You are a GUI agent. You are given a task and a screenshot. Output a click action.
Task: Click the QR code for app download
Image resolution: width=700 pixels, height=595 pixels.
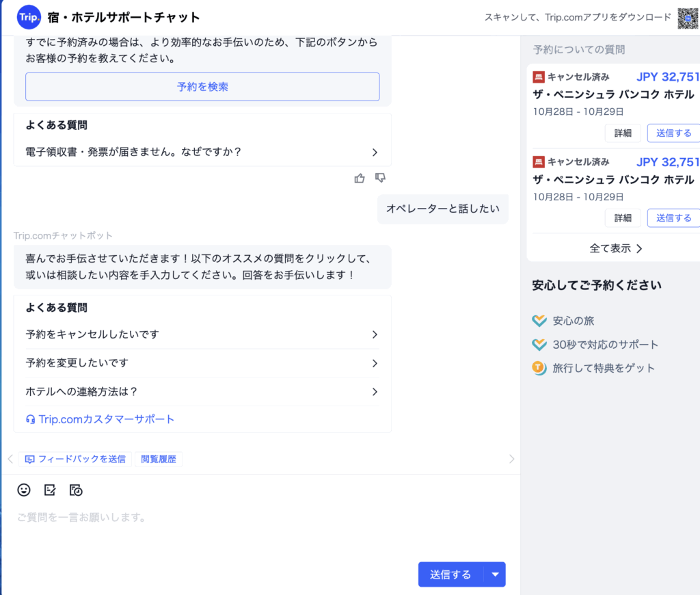688,18
